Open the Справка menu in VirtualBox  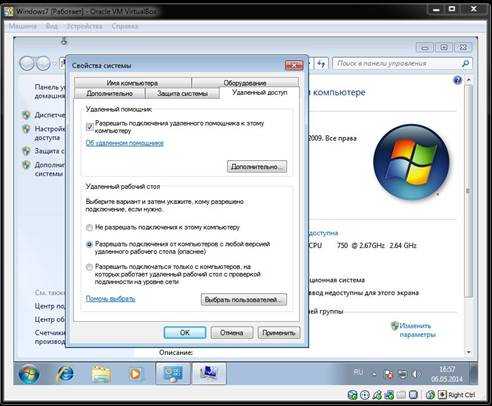pos(125,26)
